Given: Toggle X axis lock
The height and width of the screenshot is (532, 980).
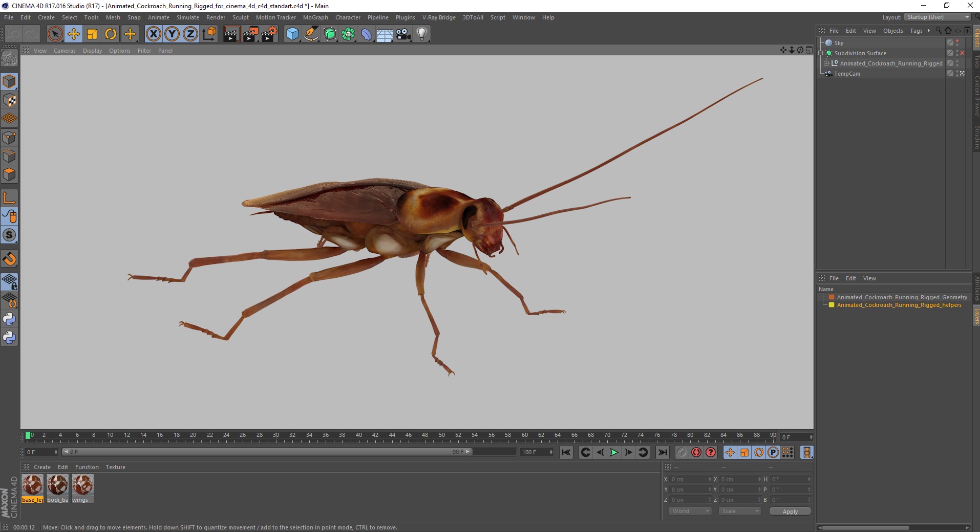Looking at the screenshot, I should point(153,34).
